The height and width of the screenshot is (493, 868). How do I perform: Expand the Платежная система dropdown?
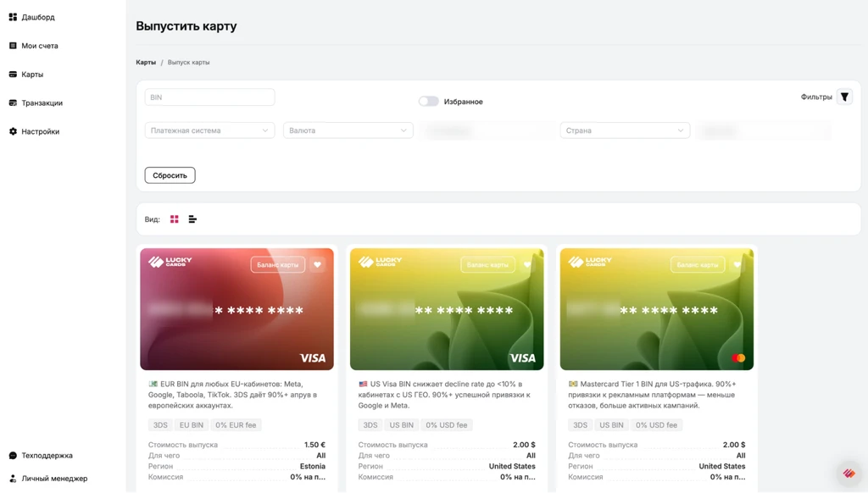click(209, 130)
